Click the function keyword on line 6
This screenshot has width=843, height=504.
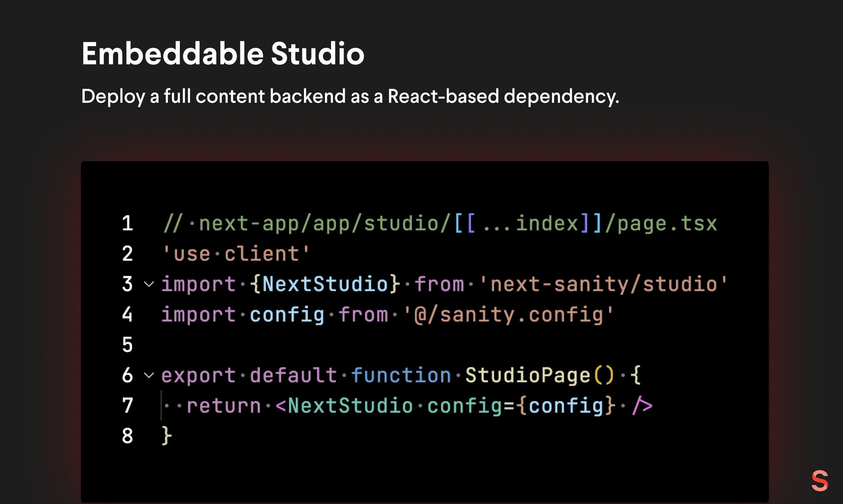(x=401, y=375)
